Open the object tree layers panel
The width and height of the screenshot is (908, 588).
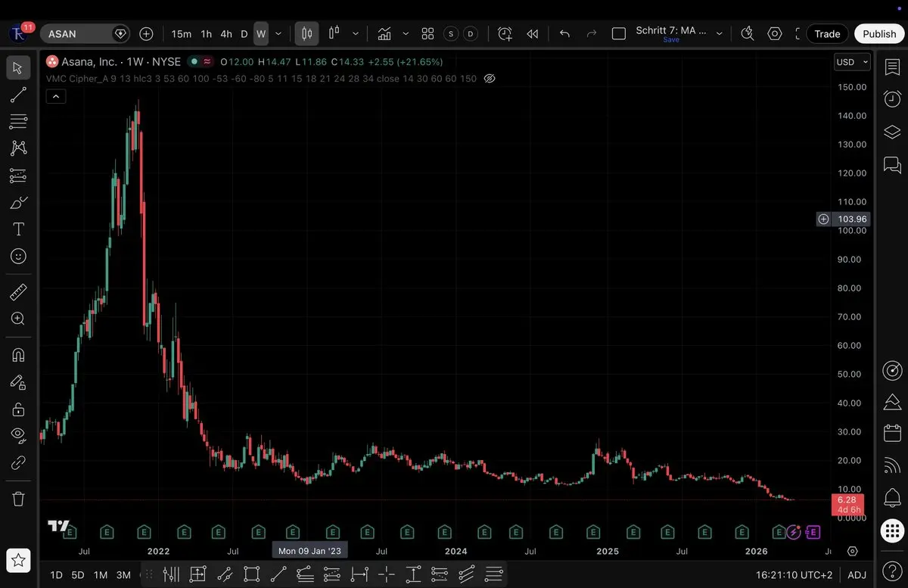click(x=892, y=132)
